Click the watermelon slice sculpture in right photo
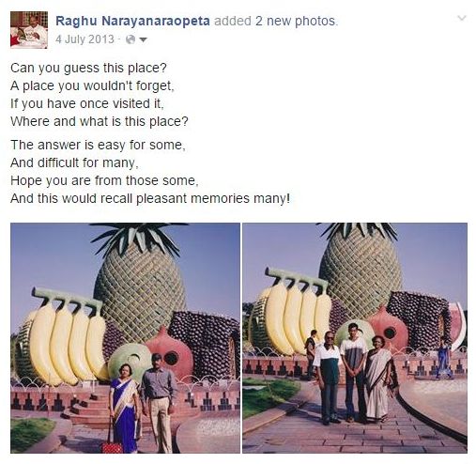 click(457, 326)
